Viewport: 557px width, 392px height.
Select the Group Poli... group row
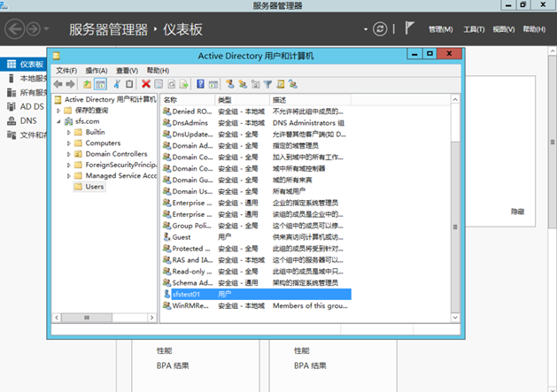[257, 226]
